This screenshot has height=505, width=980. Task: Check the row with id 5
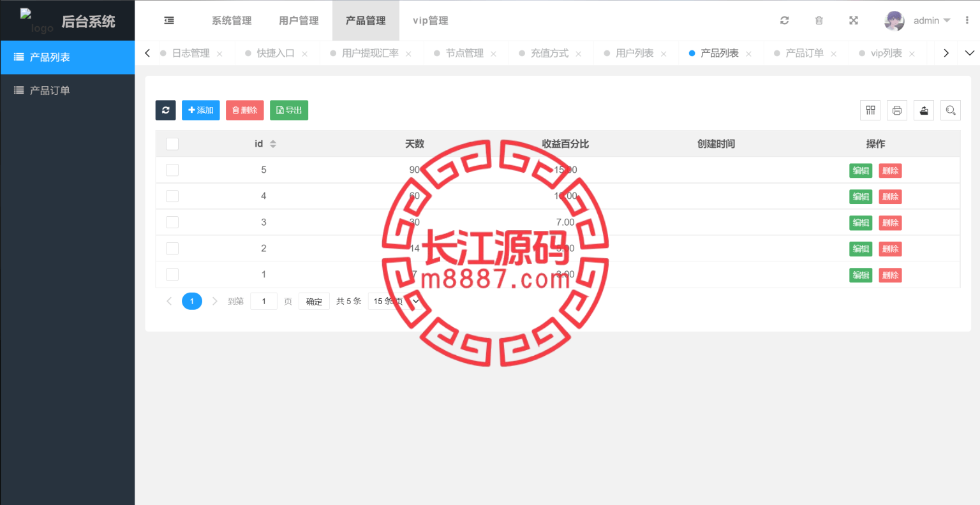click(x=172, y=170)
